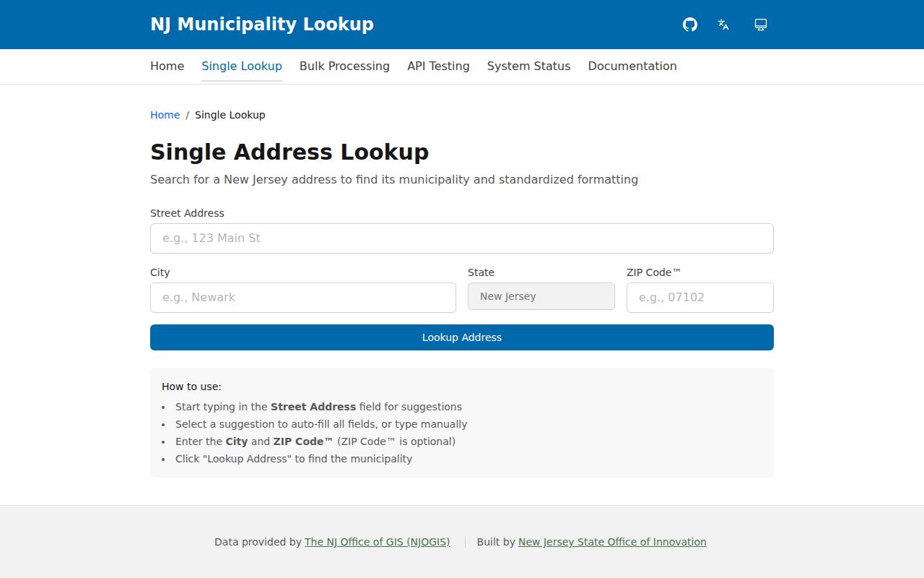The height and width of the screenshot is (578, 924).
Task: Click the 'How to use:' text
Action: 191,387
